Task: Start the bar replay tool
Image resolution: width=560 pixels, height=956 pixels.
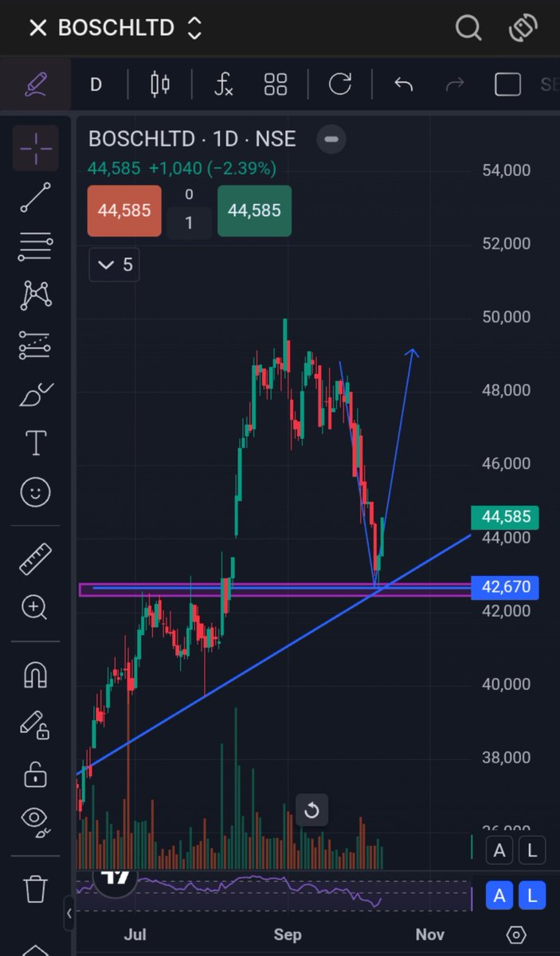Action: tap(340, 84)
